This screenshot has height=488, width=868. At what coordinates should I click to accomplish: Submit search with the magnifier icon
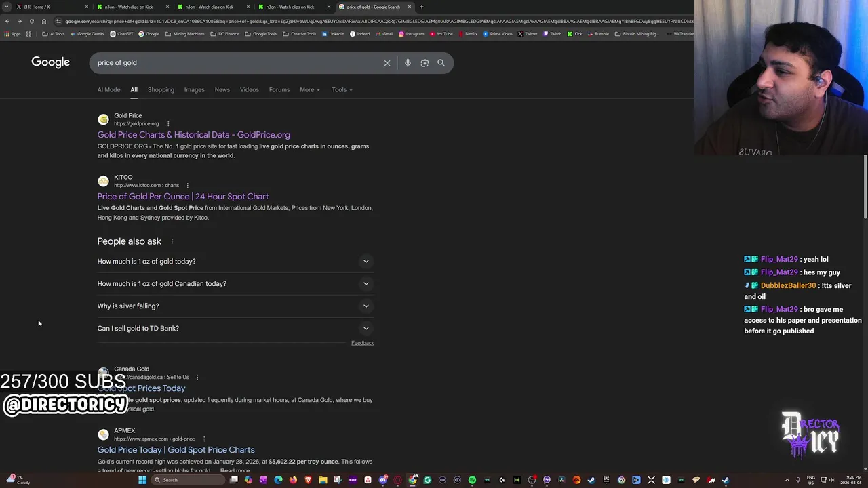(441, 63)
